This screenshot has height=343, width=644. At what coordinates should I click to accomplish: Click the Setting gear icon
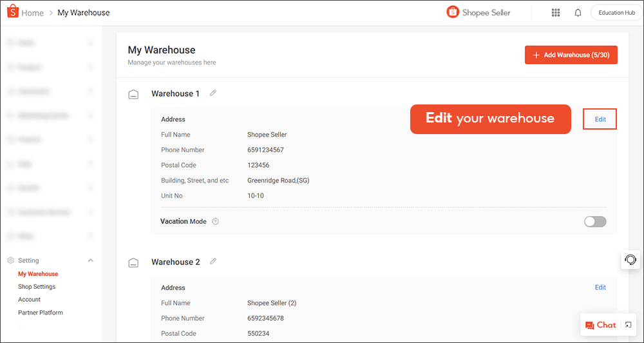click(x=11, y=260)
